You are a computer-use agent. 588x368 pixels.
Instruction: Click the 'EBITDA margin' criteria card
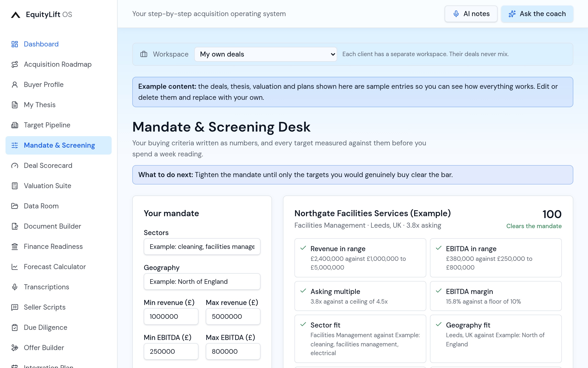pyautogui.click(x=496, y=296)
